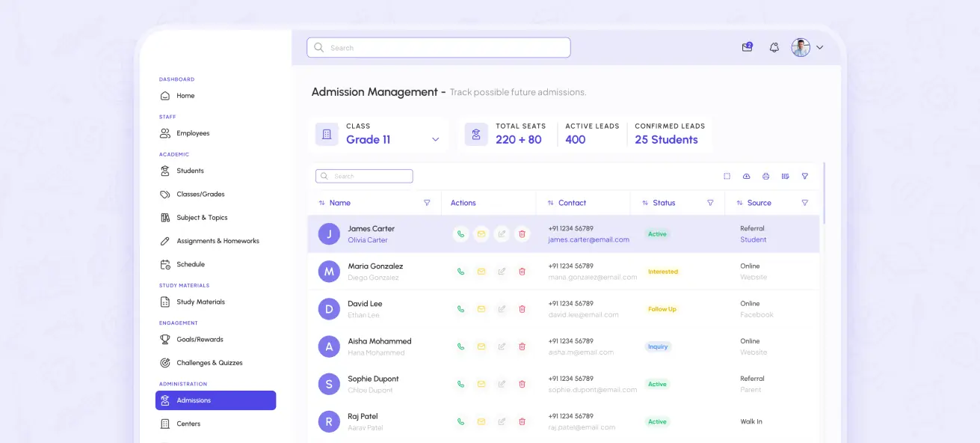Click the james.carter@email.com link
980x443 pixels.
point(588,239)
